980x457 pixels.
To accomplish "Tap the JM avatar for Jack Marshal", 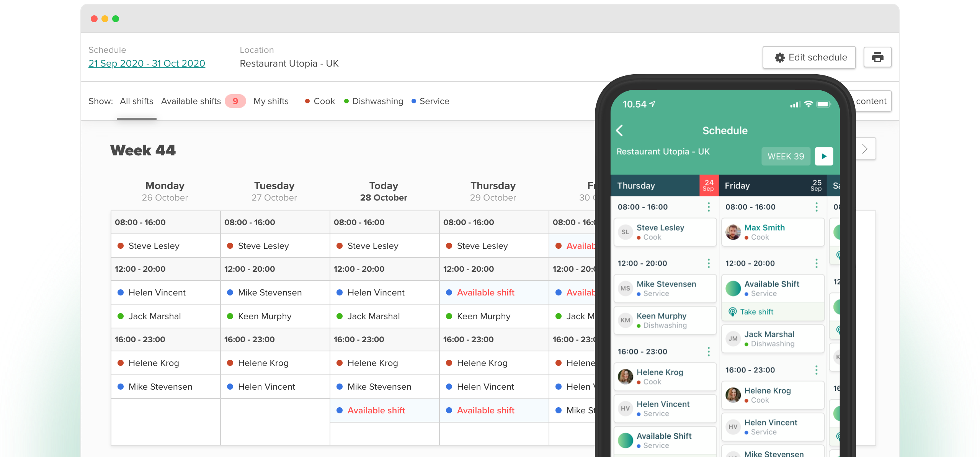I will click(733, 339).
